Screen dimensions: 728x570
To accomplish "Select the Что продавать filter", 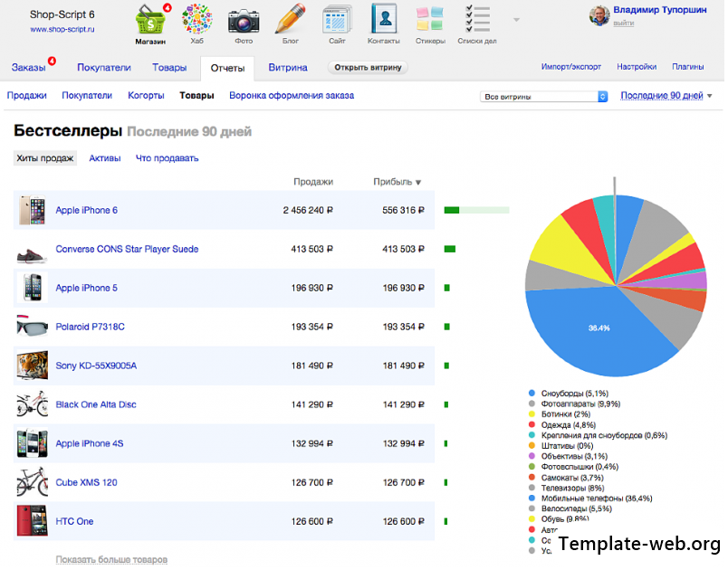I will pos(168,158).
